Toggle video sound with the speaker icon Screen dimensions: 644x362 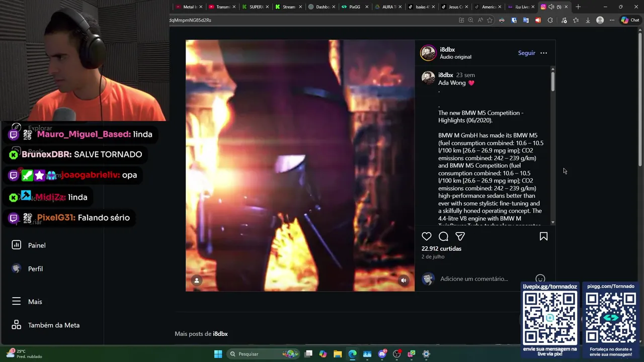404,281
